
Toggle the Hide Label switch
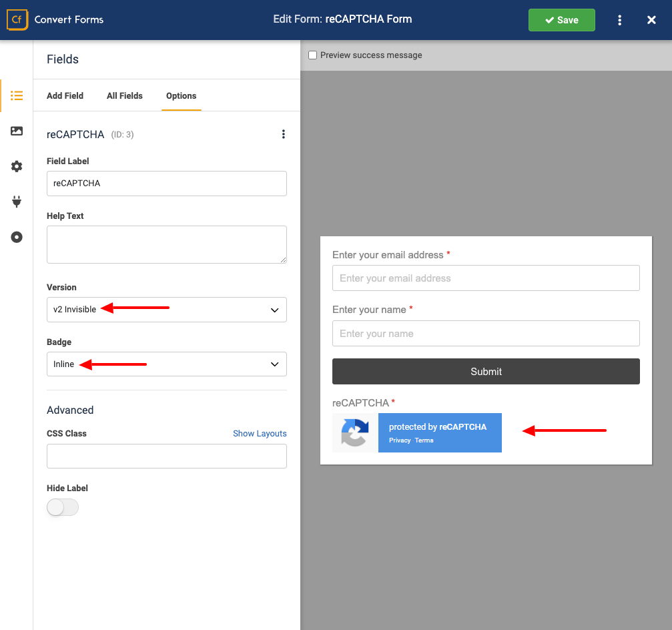click(63, 507)
